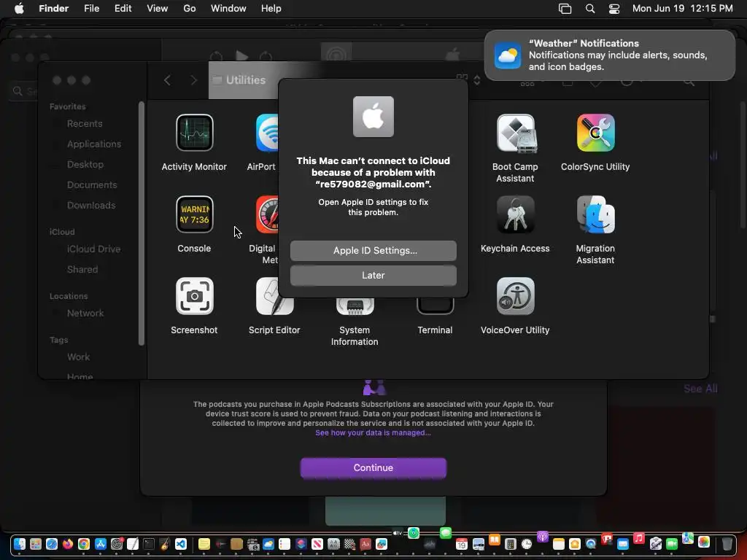Image resolution: width=747 pixels, height=560 pixels.
Task: Open Safari from the Dock
Action: [x=52, y=544]
